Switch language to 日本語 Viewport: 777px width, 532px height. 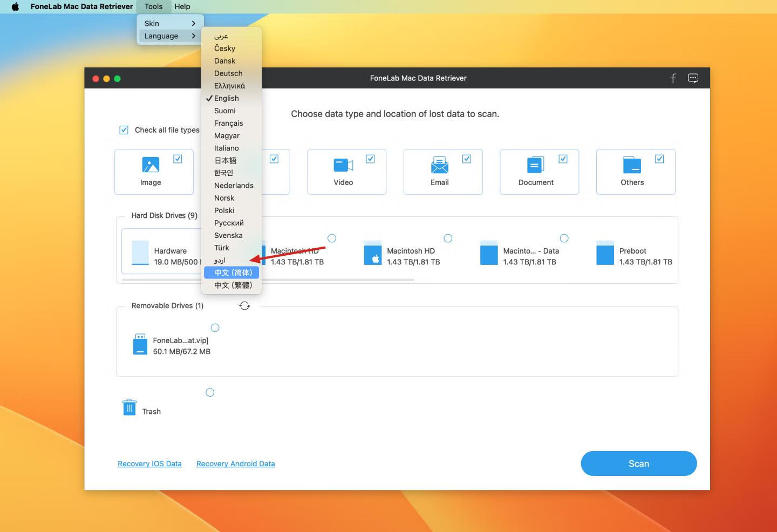pyautogui.click(x=231, y=160)
